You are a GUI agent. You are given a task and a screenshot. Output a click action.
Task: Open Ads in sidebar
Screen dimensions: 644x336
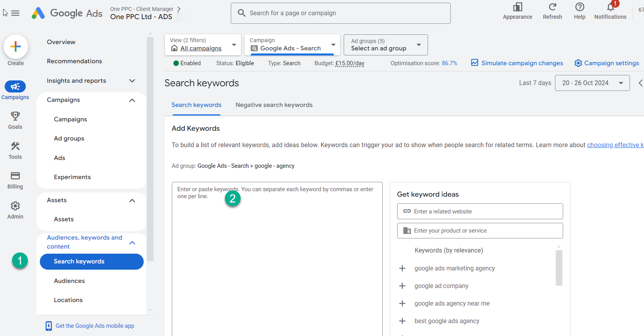(60, 158)
